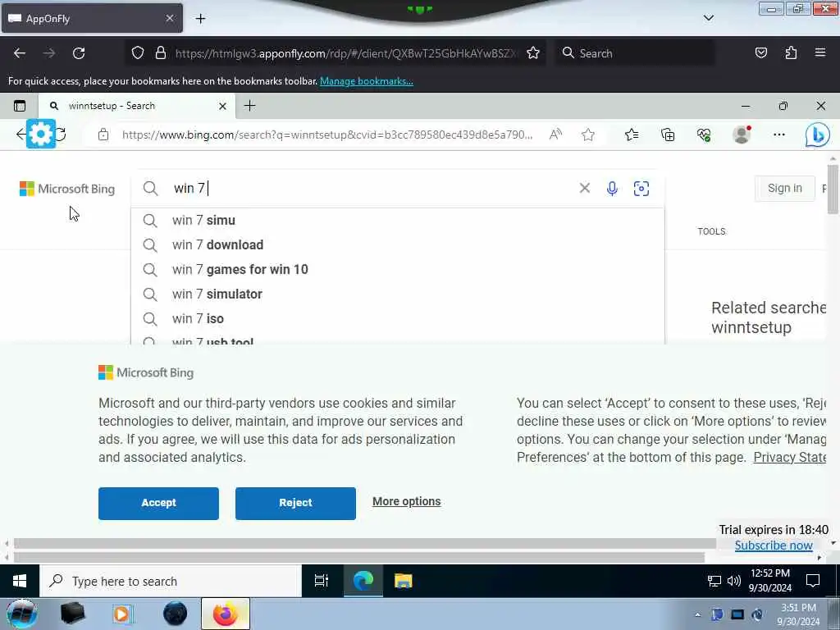
Task: Show hidden Windows 7 tray icons
Action: coord(697,615)
